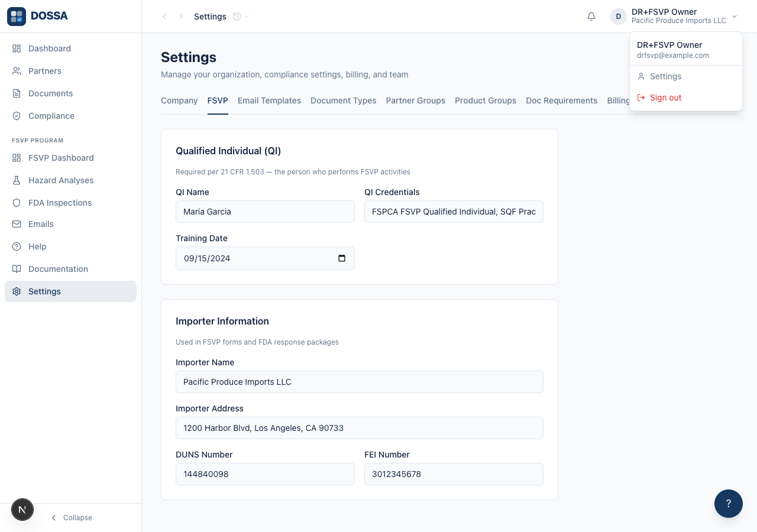This screenshot has height=532, width=757.
Task: Click Pacific Produce Imports LLC in header
Action: (679, 21)
